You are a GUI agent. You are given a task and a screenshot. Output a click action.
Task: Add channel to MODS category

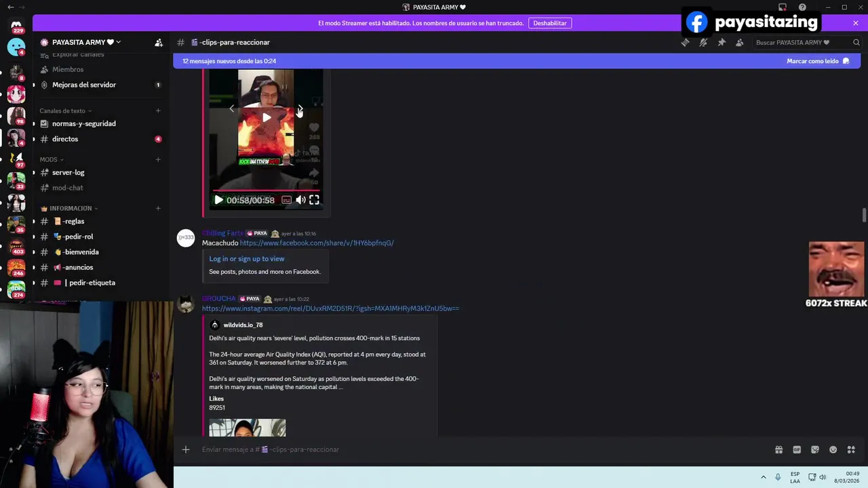click(158, 159)
